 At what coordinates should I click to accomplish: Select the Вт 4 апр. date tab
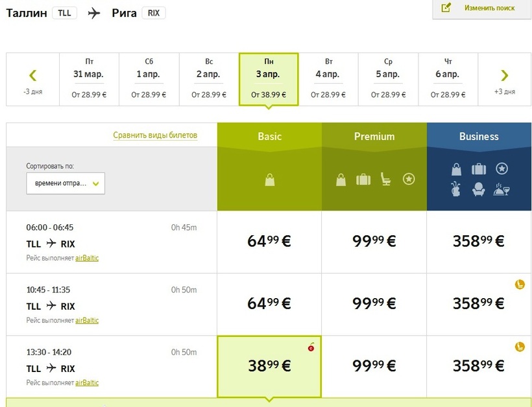coord(328,79)
